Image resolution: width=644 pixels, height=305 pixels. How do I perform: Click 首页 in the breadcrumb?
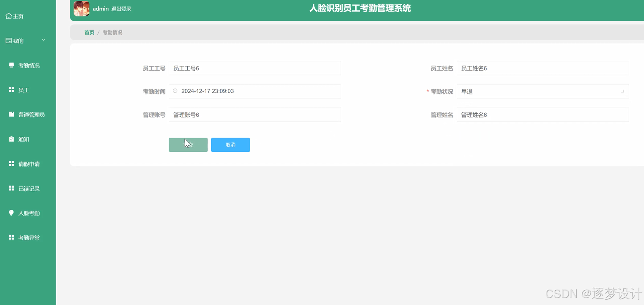pyautogui.click(x=89, y=32)
